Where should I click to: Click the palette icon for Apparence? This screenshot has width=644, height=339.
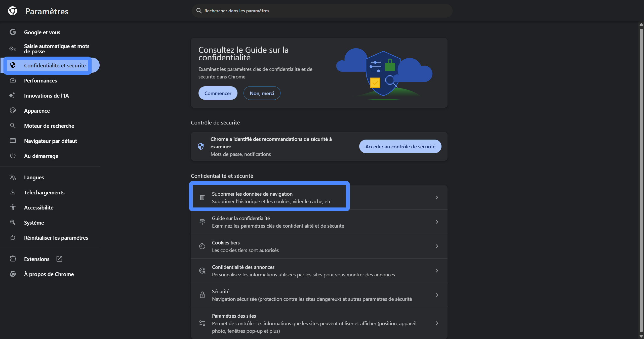13,110
